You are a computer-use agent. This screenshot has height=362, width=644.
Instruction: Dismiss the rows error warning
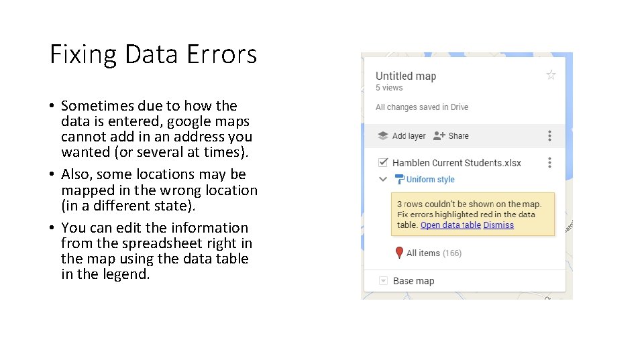[x=498, y=225]
